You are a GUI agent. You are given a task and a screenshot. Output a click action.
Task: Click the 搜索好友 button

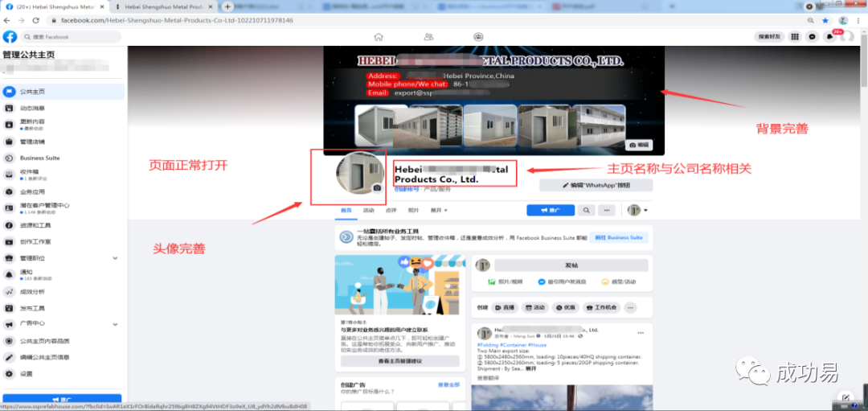(769, 36)
